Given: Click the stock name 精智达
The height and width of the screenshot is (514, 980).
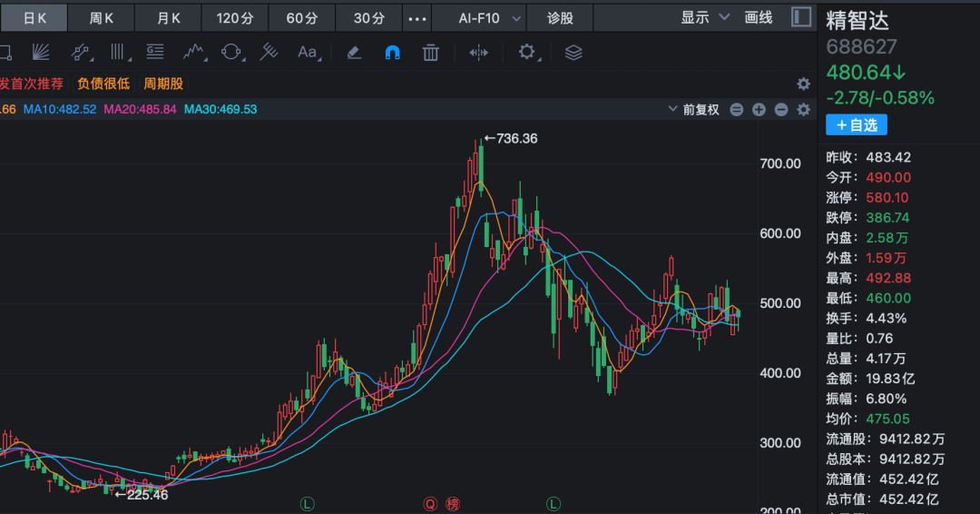Looking at the screenshot, I should click(x=857, y=21).
